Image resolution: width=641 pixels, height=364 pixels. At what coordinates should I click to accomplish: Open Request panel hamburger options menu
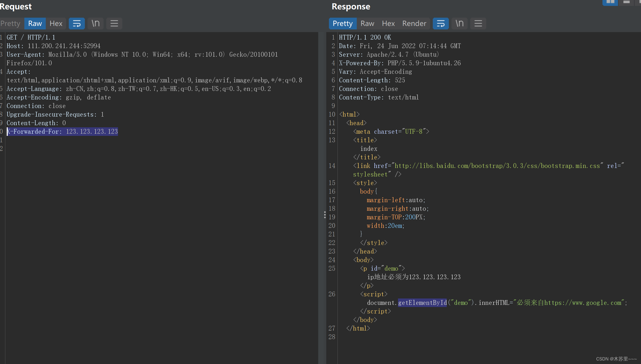(x=114, y=24)
